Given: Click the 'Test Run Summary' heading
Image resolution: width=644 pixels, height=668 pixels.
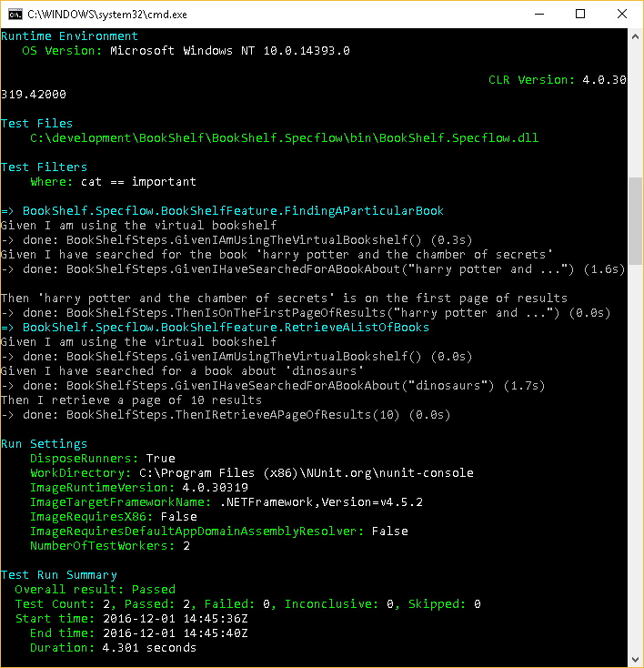Looking at the screenshot, I should tap(59, 575).
